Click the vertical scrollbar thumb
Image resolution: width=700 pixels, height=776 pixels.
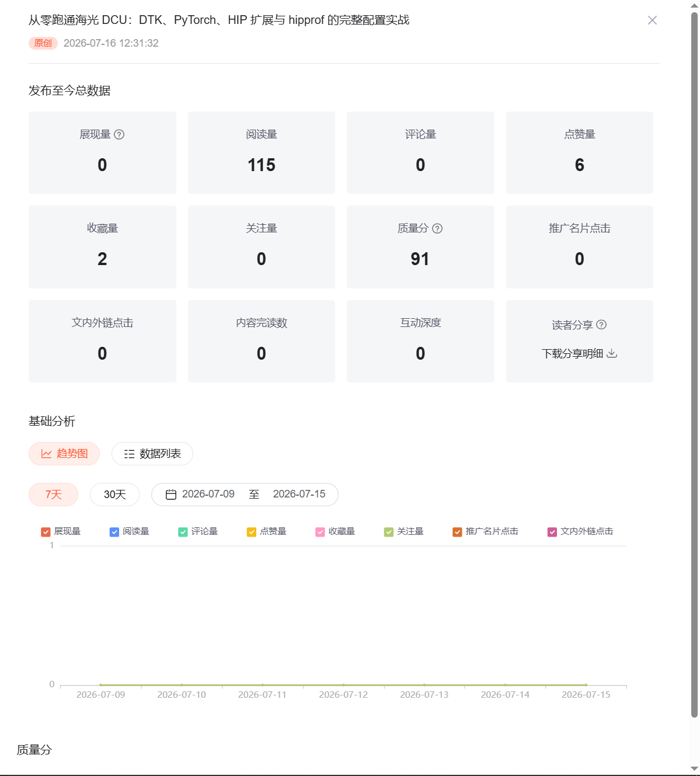[x=695, y=364]
